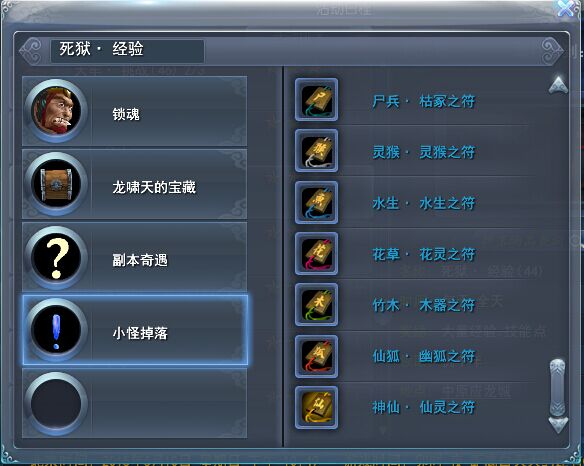Viewport: 584px width, 466px height.
Task: Select the 小怪掉落 category
Action: coord(135,330)
